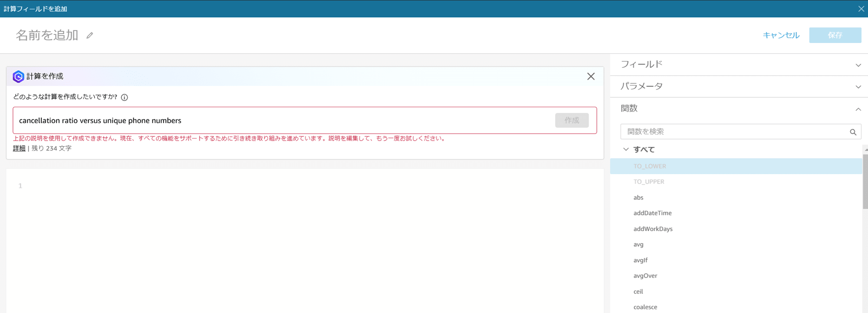Viewport: 868px width, 313px height.
Task: Click the red error message text
Action: click(229, 138)
